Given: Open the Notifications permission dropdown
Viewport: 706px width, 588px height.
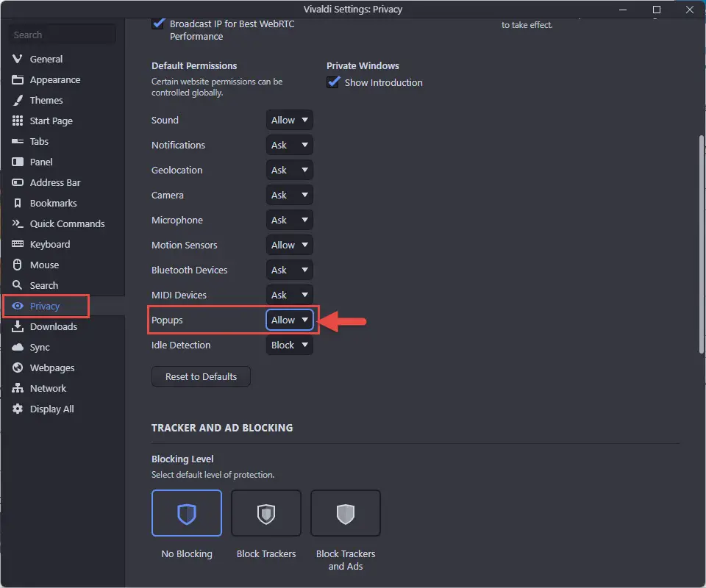Looking at the screenshot, I should coord(290,145).
